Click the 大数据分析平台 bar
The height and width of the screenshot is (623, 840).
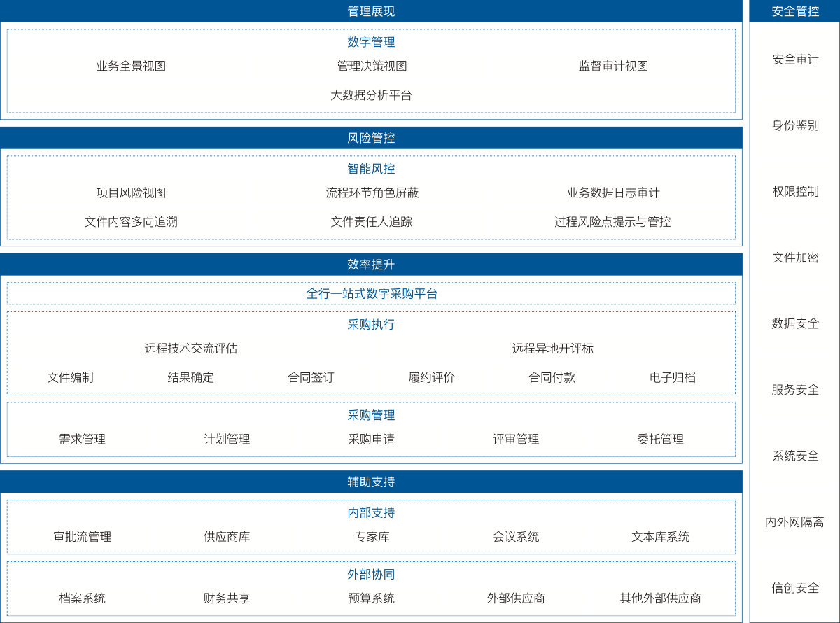pyautogui.click(x=371, y=95)
